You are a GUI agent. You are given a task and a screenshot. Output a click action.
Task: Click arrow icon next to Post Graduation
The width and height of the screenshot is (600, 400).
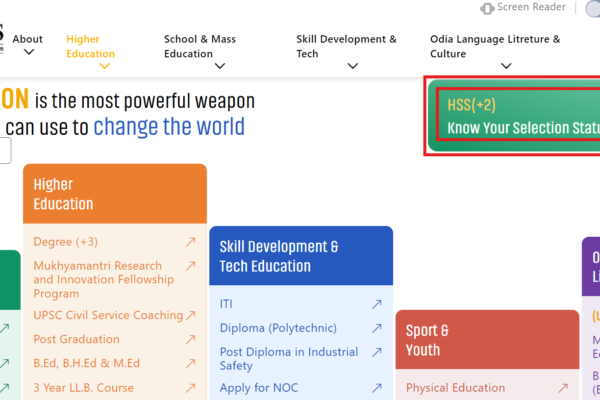tap(190, 339)
